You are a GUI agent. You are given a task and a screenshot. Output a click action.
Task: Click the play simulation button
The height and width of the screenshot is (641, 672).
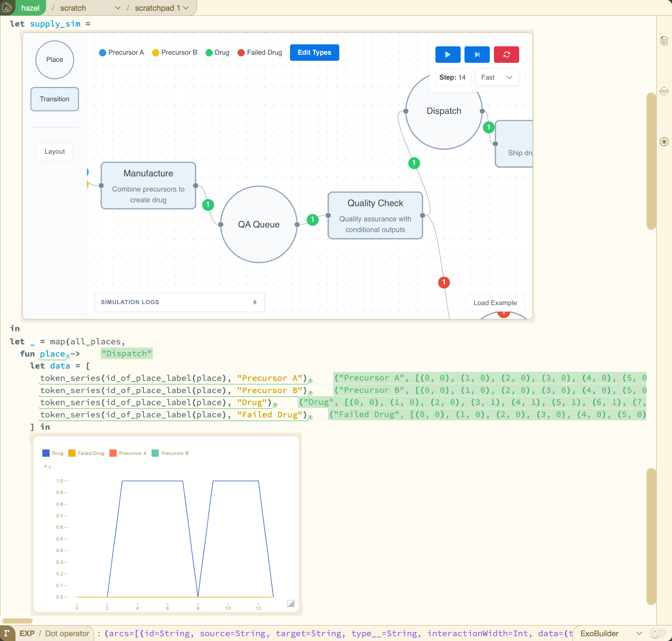pyautogui.click(x=448, y=55)
